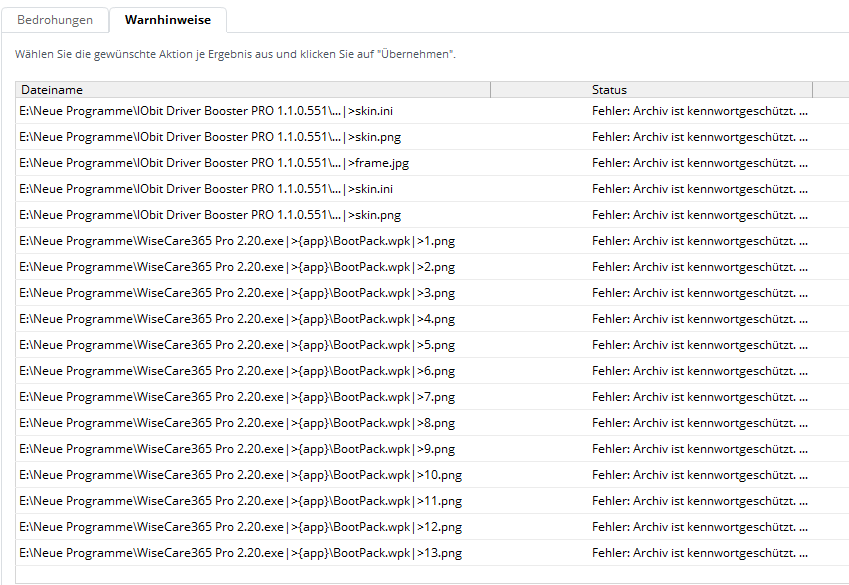Select the WiseCare365 BootPack.wpk 8.png row
Viewport: 849px width, 585px height.
(x=432, y=423)
